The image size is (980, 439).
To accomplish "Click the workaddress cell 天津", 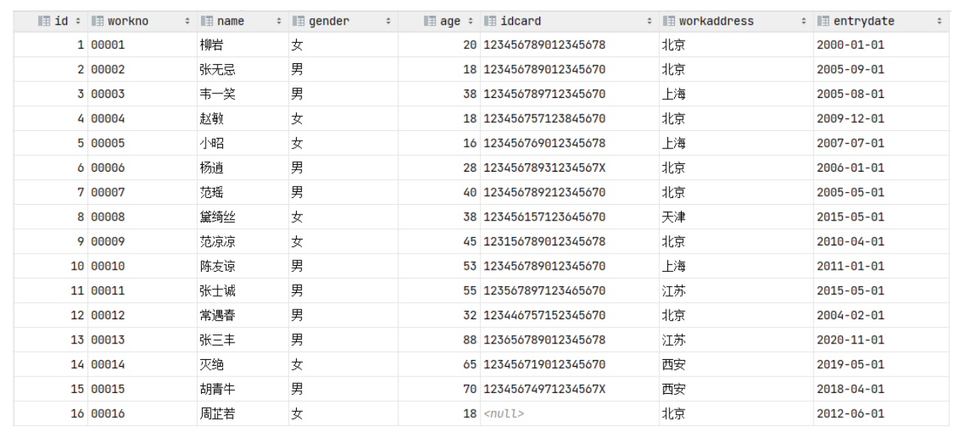I will pyautogui.click(x=736, y=217).
